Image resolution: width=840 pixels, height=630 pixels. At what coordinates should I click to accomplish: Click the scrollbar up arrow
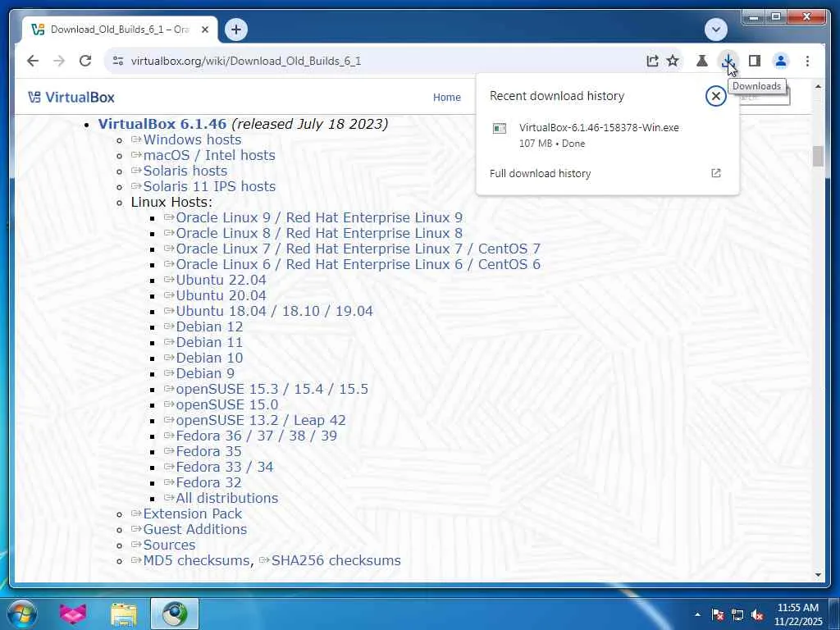[818, 86]
